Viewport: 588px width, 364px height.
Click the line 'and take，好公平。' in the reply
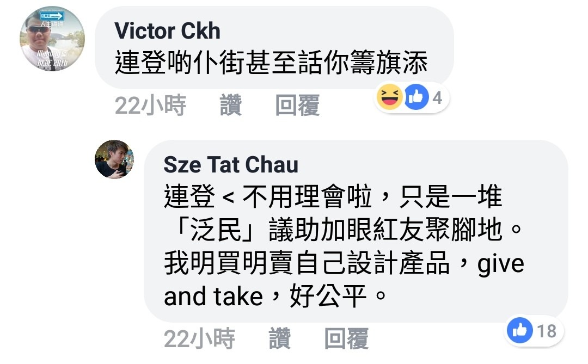click(x=275, y=296)
